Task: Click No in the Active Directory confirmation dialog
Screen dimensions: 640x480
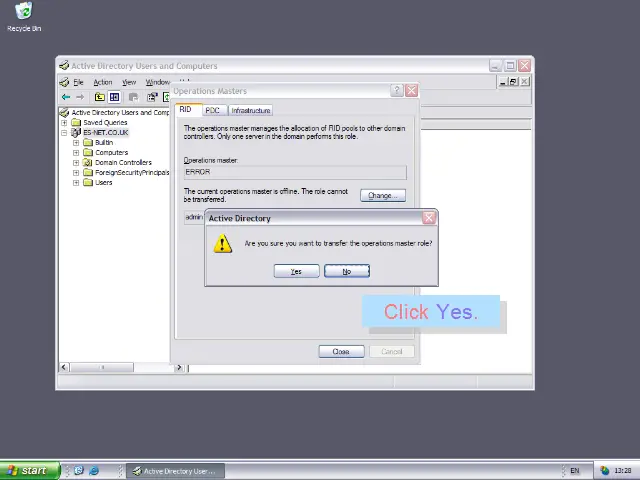Action: [x=347, y=271]
